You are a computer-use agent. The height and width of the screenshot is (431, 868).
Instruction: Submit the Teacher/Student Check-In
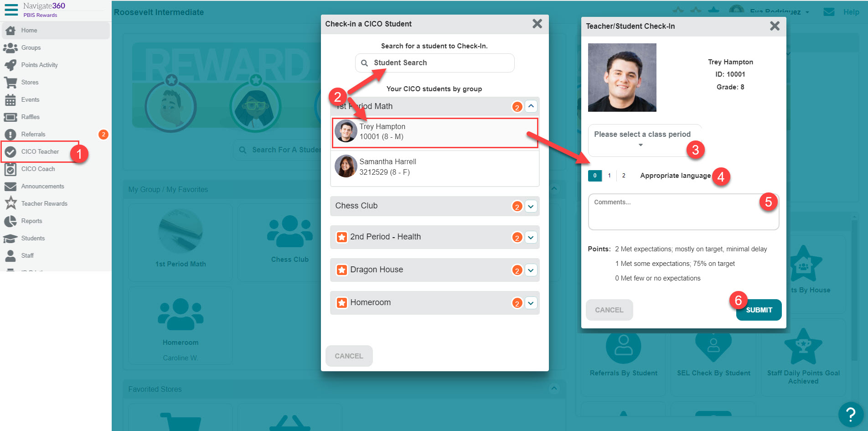pyautogui.click(x=758, y=310)
